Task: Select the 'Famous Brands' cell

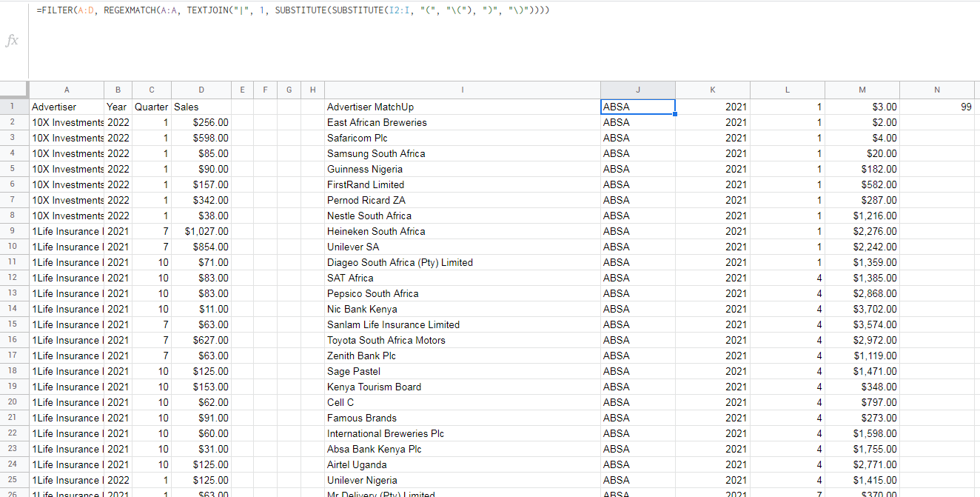Action: tap(463, 418)
